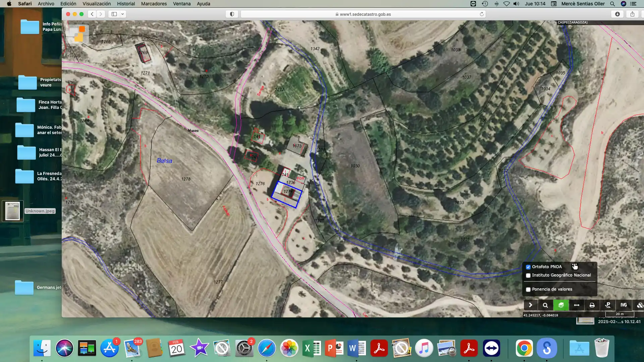The height and width of the screenshot is (362, 644).
Task: Enable Instituto Geográfico Nacional layer
Action: click(x=528, y=276)
